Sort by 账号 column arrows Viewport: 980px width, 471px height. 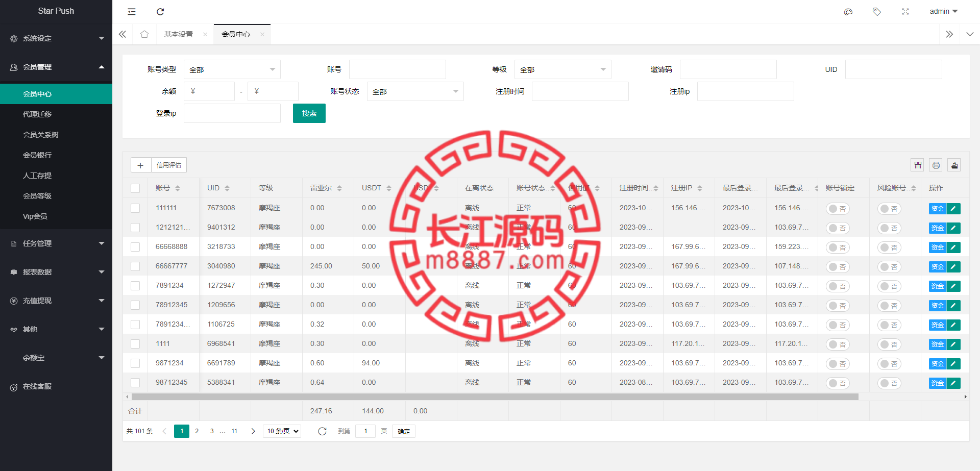178,188
